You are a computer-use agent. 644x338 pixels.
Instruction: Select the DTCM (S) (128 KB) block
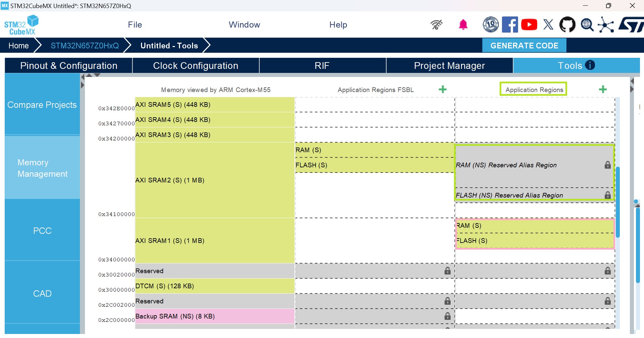(x=215, y=286)
